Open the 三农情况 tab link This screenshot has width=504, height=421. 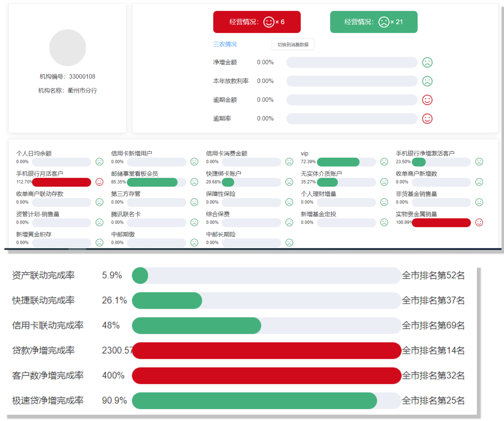coord(225,44)
